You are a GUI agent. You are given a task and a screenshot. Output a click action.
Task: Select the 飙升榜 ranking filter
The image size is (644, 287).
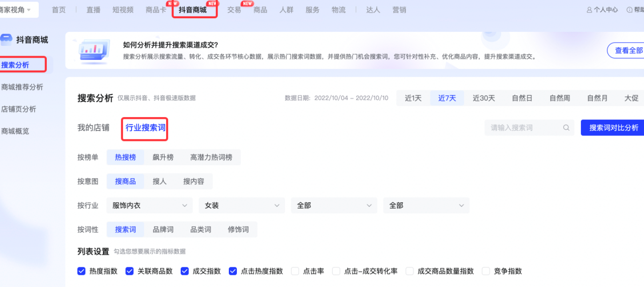click(163, 157)
